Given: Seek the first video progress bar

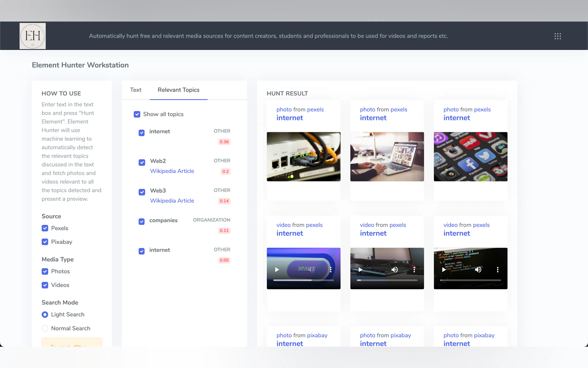Looking at the screenshot, I should point(303,280).
